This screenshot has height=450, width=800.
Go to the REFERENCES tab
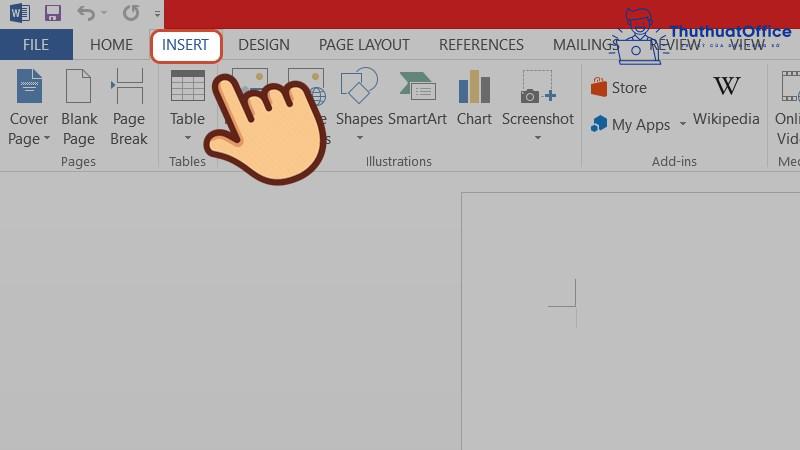click(x=481, y=44)
